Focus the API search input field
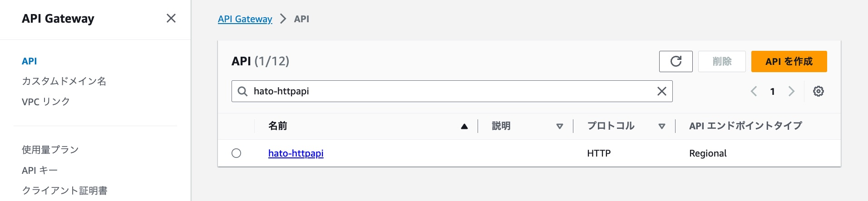This screenshot has width=868, height=201. 449,91
